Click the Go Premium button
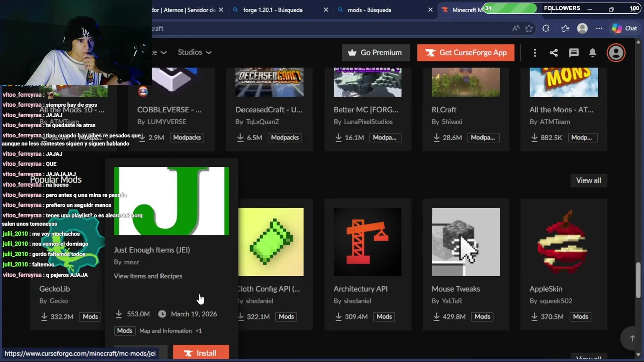Image resolution: width=644 pixels, height=362 pixels. (x=375, y=53)
